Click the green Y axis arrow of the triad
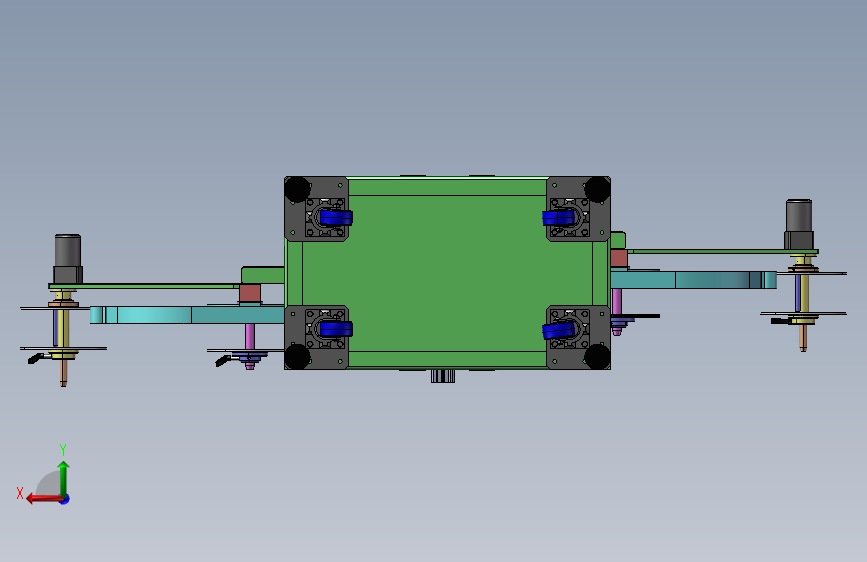This screenshot has width=867, height=562. [64, 478]
